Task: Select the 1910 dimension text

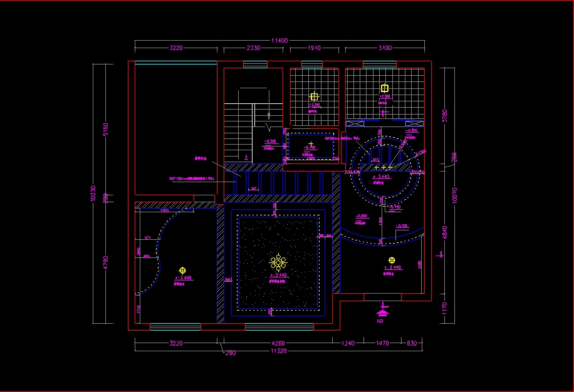Action: coord(314,48)
